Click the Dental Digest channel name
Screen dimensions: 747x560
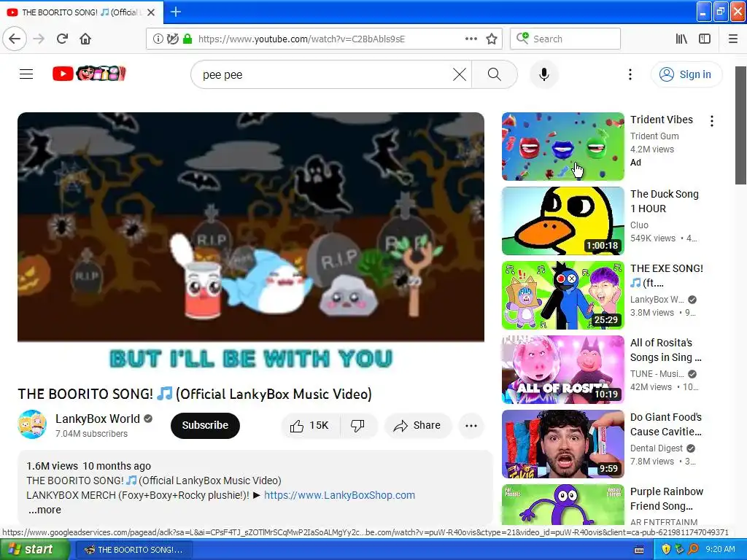pyautogui.click(x=657, y=448)
